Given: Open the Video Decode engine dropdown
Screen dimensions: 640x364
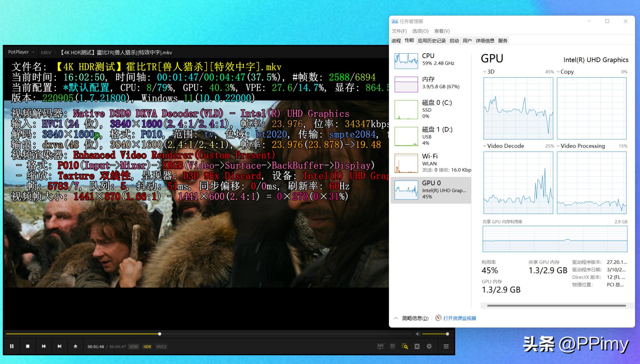Looking at the screenshot, I should (485, 146).
